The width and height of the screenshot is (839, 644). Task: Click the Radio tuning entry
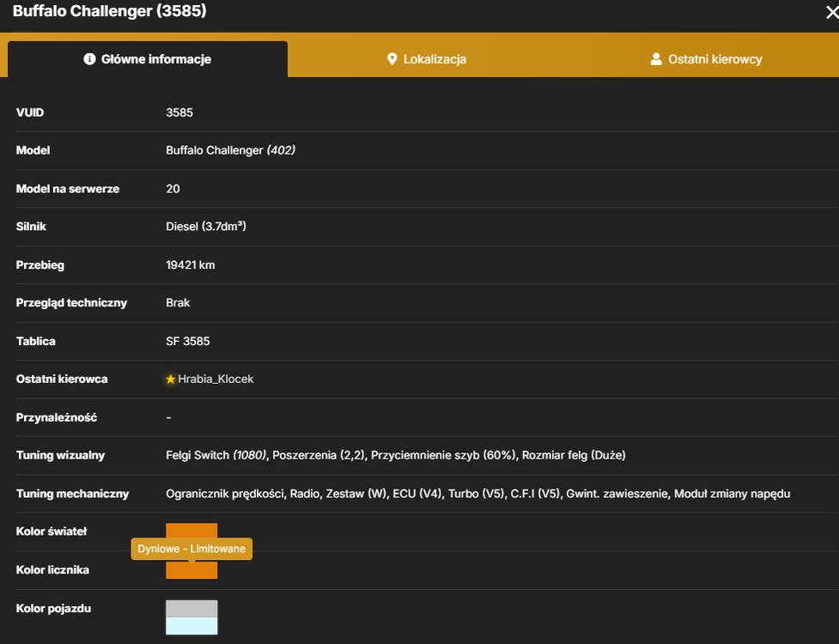pyautogui.click(x=305, y=494)
